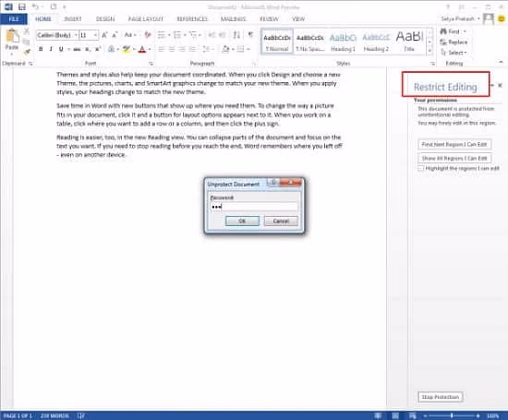Click the Undo arrow in the quick access toolbar
This screenshot has height=420, width=508.
coord(35,6)
